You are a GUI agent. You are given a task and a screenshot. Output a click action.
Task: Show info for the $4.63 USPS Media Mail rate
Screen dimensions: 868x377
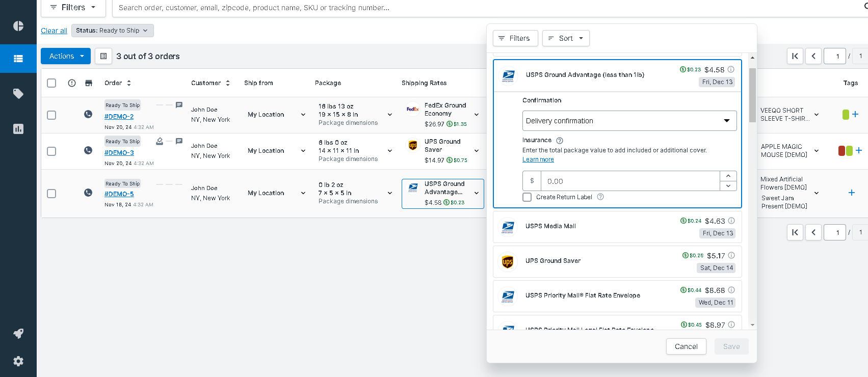[x=731, y=221]
